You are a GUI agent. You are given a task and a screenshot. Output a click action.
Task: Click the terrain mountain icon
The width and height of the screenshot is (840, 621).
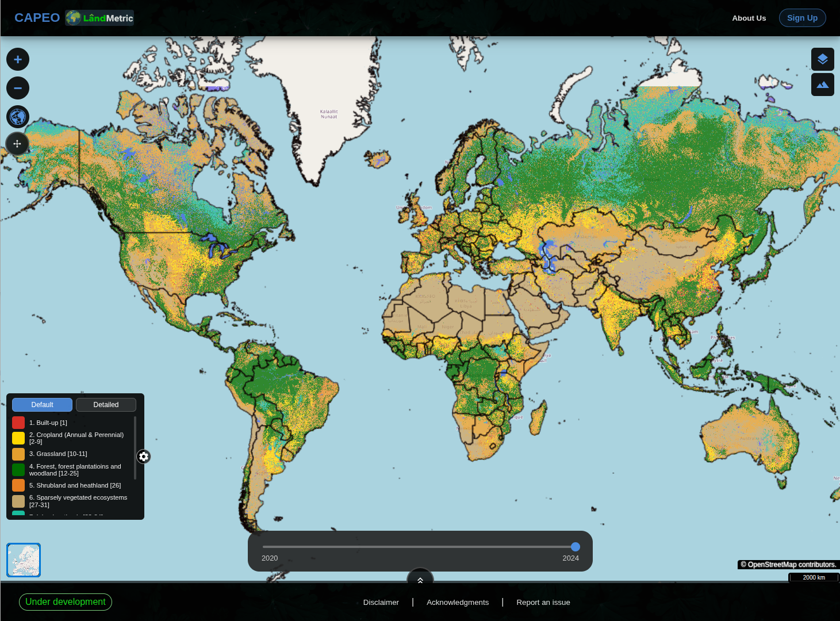click(823, 85)
